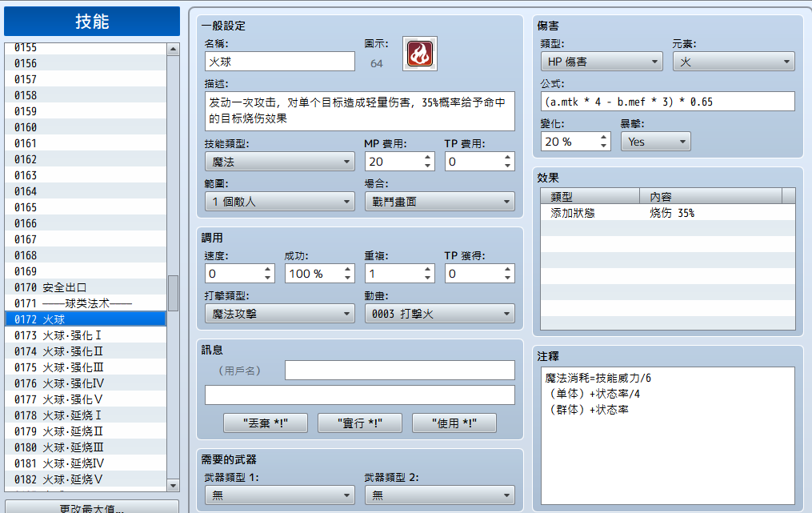Decrease the TP 獲得 stepper
The height and width of the screenshot is (513, 812).
pos(507,279)
